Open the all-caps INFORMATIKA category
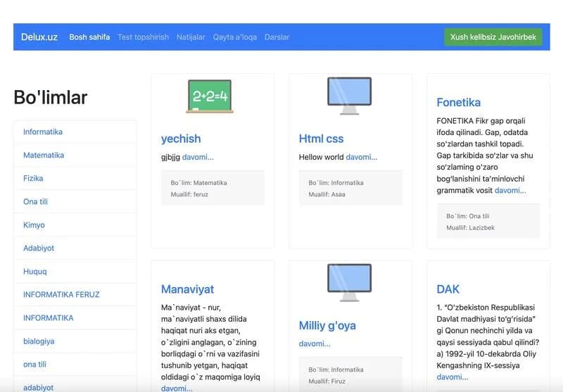Screen dimensions: 563x392 [75, 318]
